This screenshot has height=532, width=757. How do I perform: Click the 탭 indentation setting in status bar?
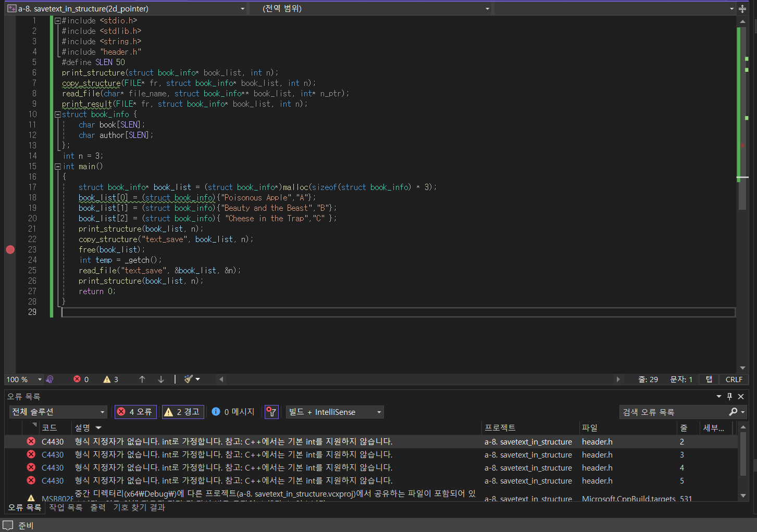(709, 379)
